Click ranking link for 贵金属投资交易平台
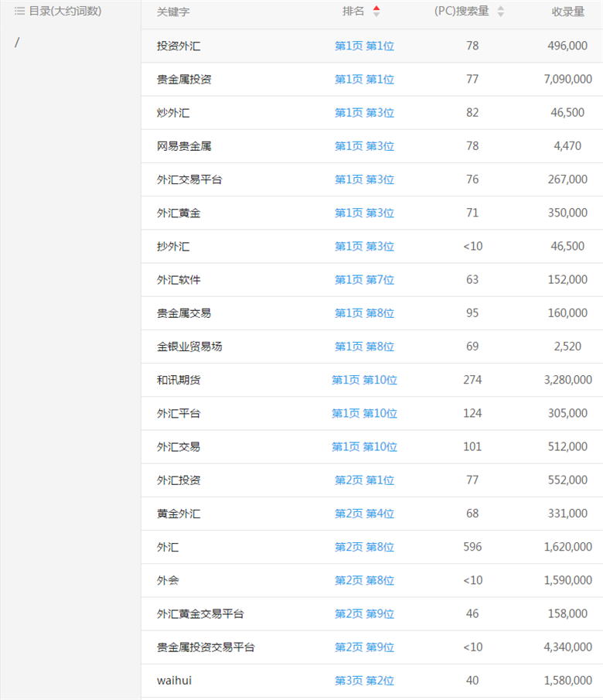The image size is (603, 700). pos(364,647)
